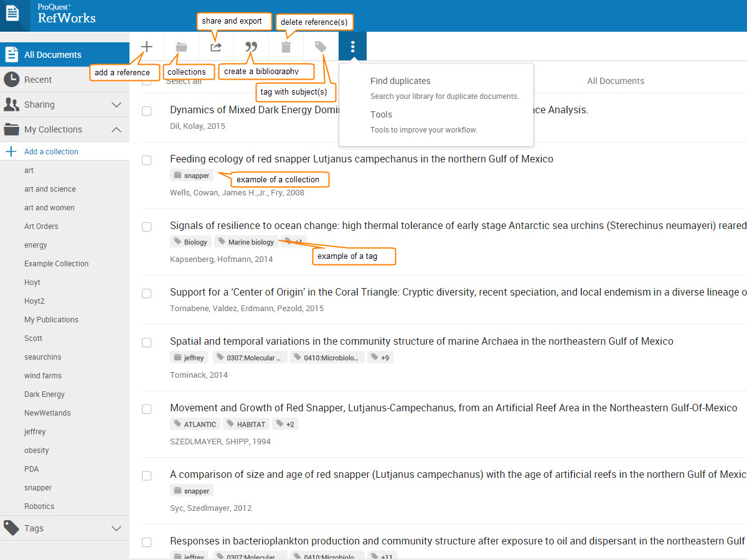Check the box for Dynamics of Mixed Dark Energy

tap(146, 111)
